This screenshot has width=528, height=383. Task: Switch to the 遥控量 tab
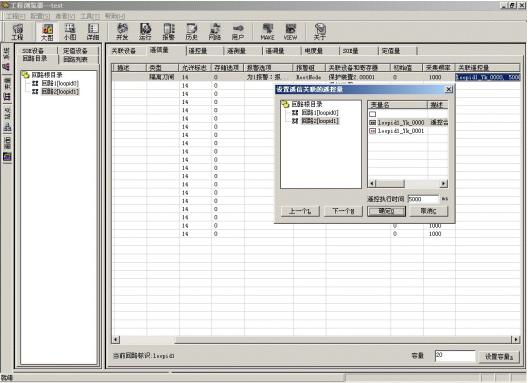click(x=198, y=51)
